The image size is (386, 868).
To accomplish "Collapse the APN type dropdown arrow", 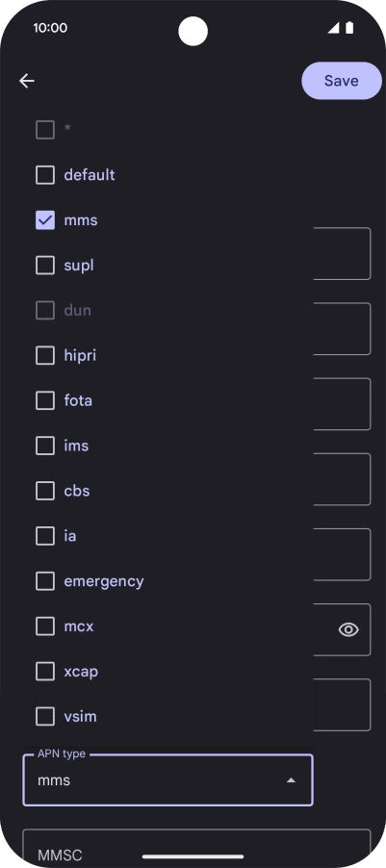I will click(291, 780).
